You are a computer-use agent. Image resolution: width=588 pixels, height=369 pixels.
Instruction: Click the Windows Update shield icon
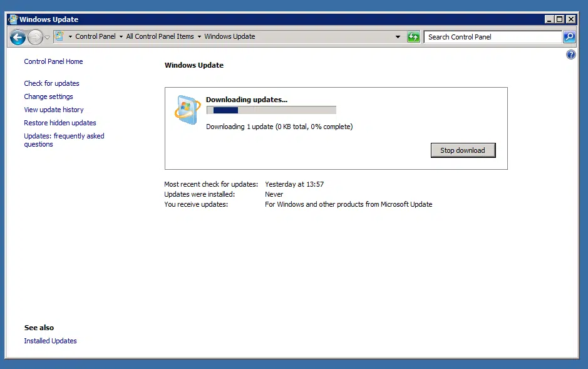click(x=187, y=110)
